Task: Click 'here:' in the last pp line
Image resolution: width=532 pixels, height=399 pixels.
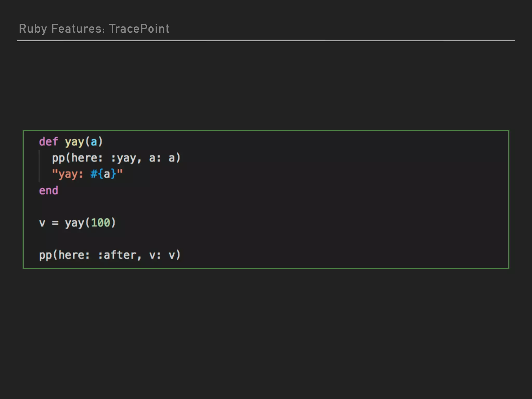Action: [74, 255]
